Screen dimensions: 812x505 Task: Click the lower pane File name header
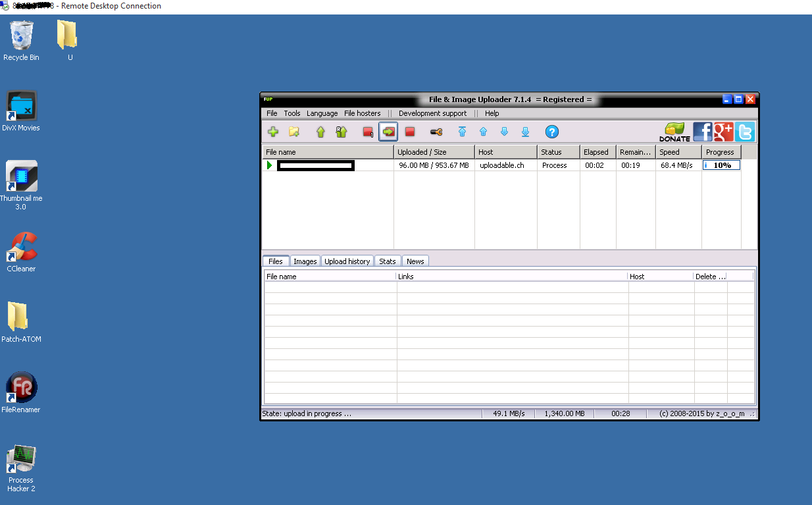[x=330, y=277]
